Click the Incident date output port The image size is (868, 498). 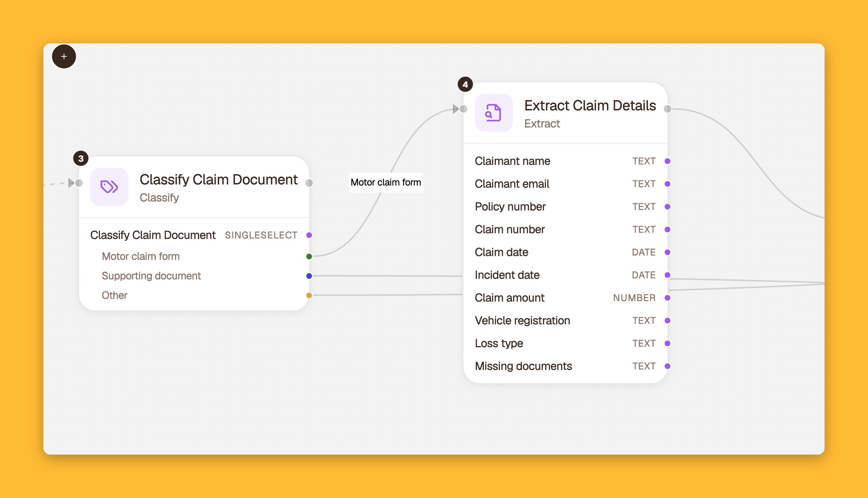(668, 275)
